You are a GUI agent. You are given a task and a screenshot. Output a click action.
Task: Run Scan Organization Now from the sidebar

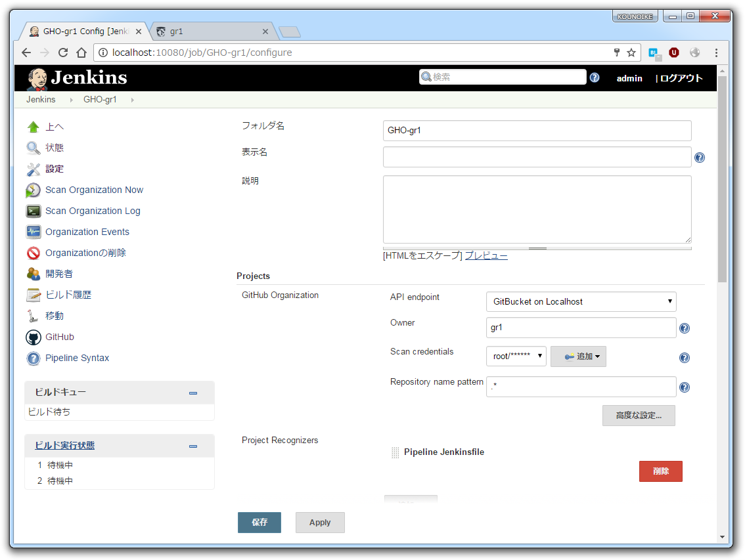(x=93, y=190)
